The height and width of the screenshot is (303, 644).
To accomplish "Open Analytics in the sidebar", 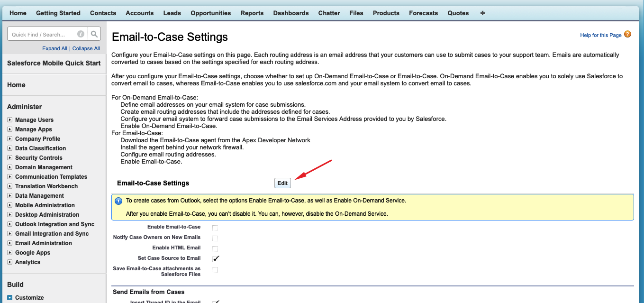I will (x=27, y=262).
